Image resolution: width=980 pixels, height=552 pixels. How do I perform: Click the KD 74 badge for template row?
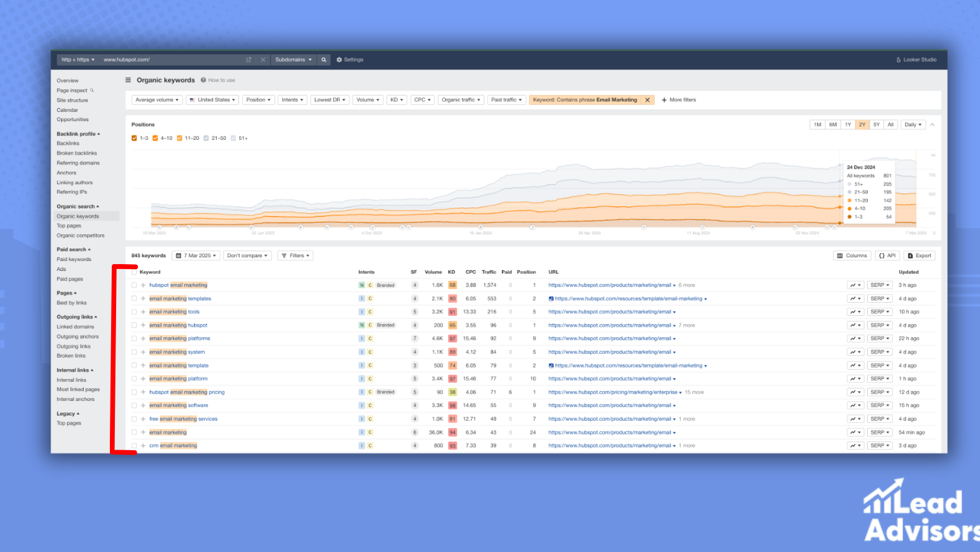[x=453, y=365]
